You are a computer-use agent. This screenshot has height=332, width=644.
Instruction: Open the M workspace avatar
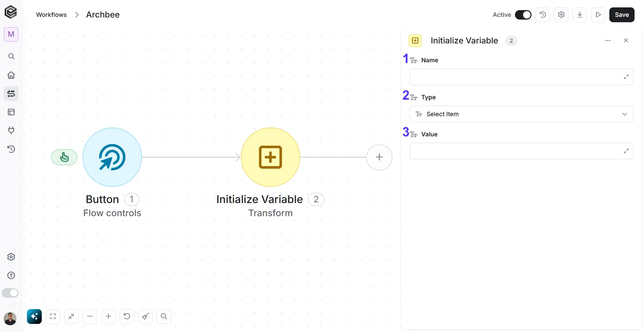tap(11, 34)
